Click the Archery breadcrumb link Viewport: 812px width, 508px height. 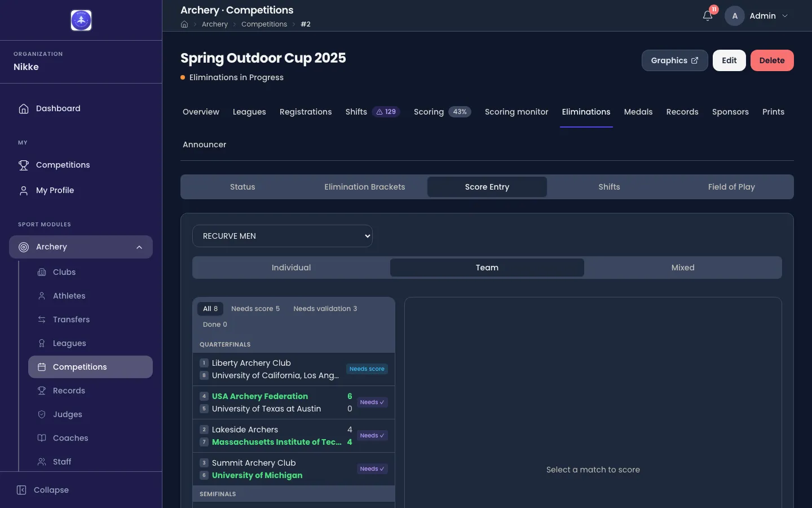pos(215,24)
